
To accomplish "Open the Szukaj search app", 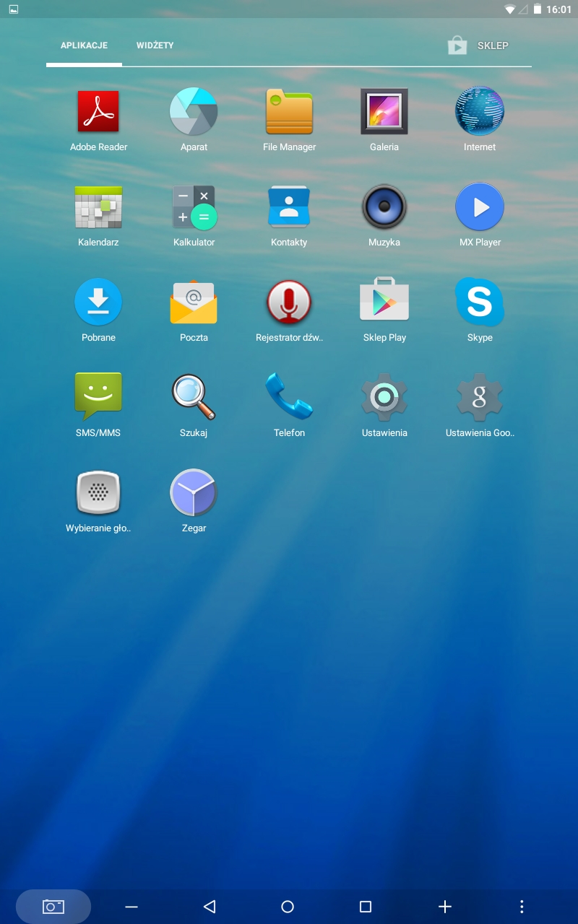I will [194, 406].
